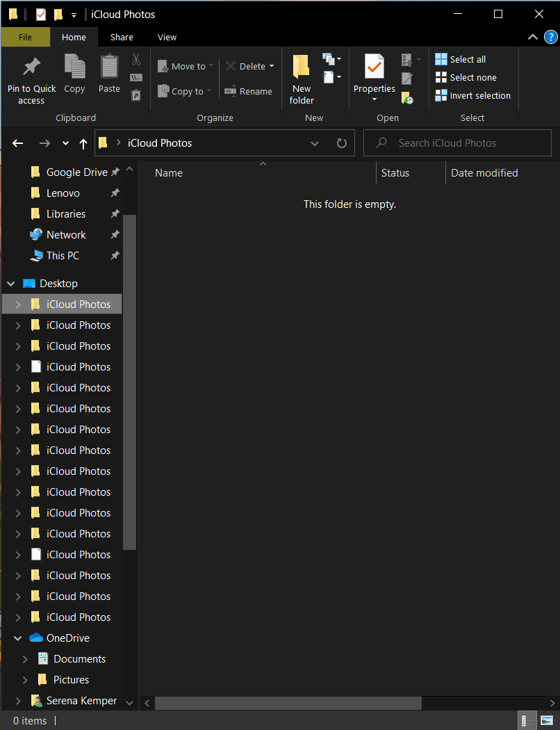The image size is (560, 730).
Task: Click Select none
Action: click(x=466, y=77)
